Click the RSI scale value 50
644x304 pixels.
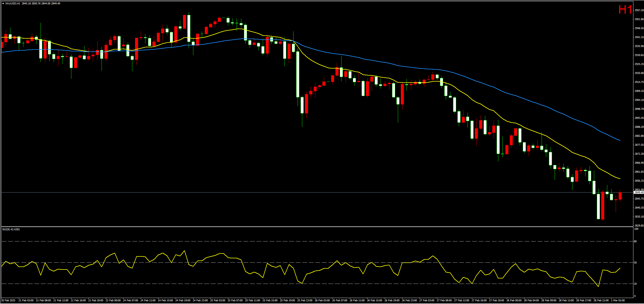[x=635, y=263]
